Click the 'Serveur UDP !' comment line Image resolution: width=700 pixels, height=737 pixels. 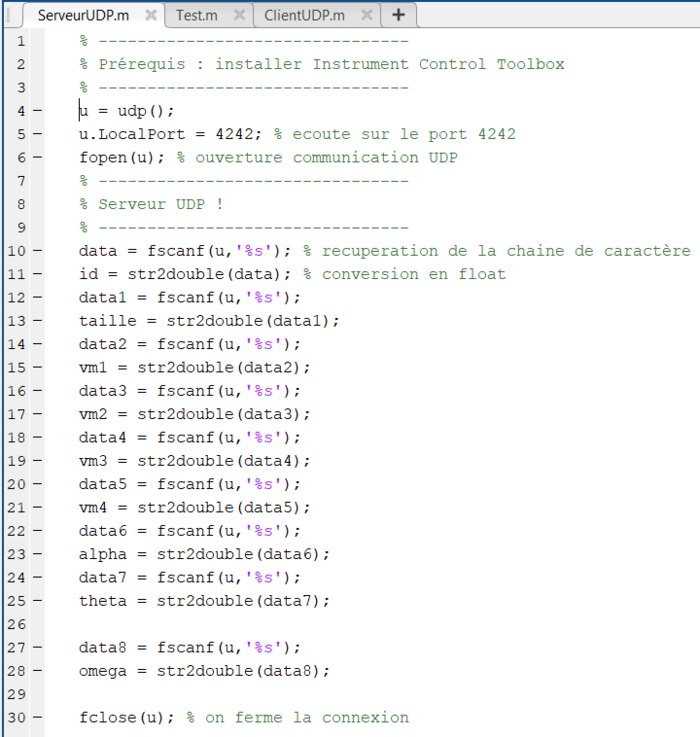point(160,204)
